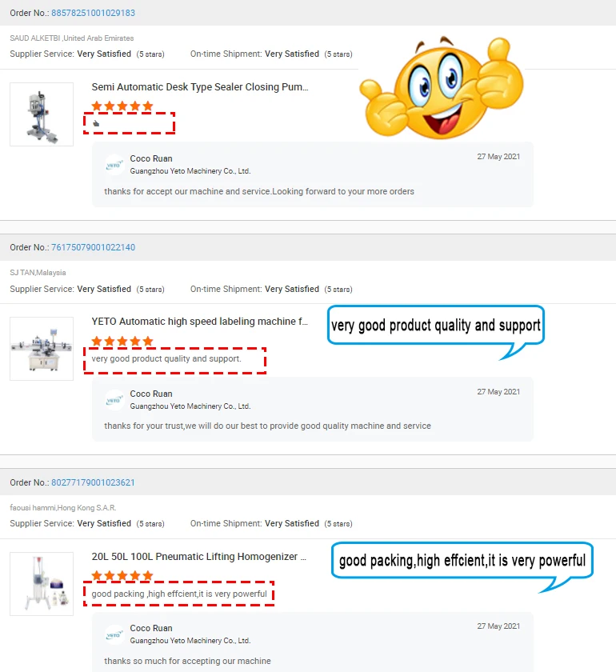The height and width of the screenshot is (672, 616).
Task: Open YETO Automatic high speed labeling title
Action: coord(199,322)
